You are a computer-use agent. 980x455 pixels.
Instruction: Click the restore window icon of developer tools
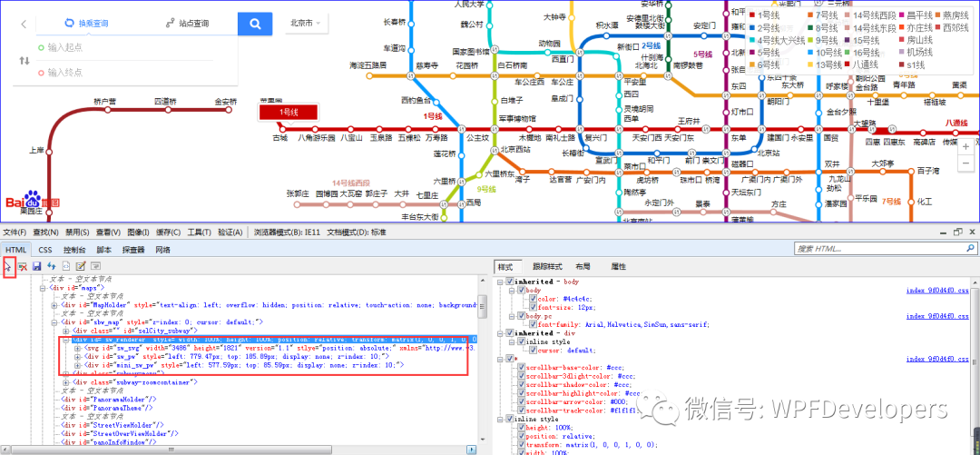pyautogui.click(x=958, y=232)
